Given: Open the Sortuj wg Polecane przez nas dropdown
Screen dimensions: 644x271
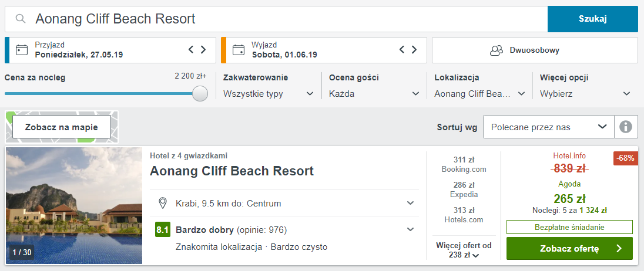Looking at the screenshot, I should (x=549, y=127).
